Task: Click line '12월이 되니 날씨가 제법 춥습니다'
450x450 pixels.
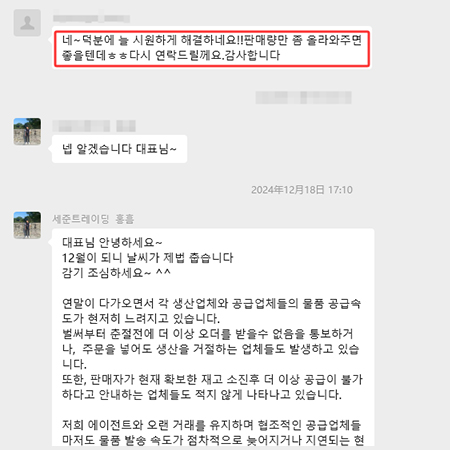Action: pos(148,258)
